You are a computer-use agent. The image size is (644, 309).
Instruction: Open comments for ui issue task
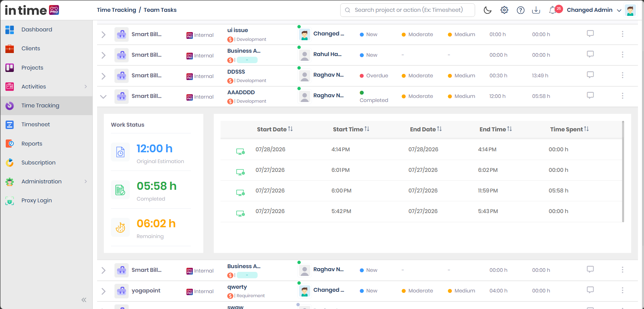tap(590, 34)
